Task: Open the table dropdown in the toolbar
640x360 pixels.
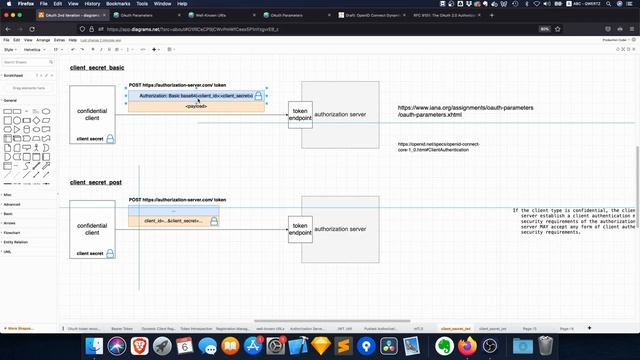Action: click(x=171, y=49)
